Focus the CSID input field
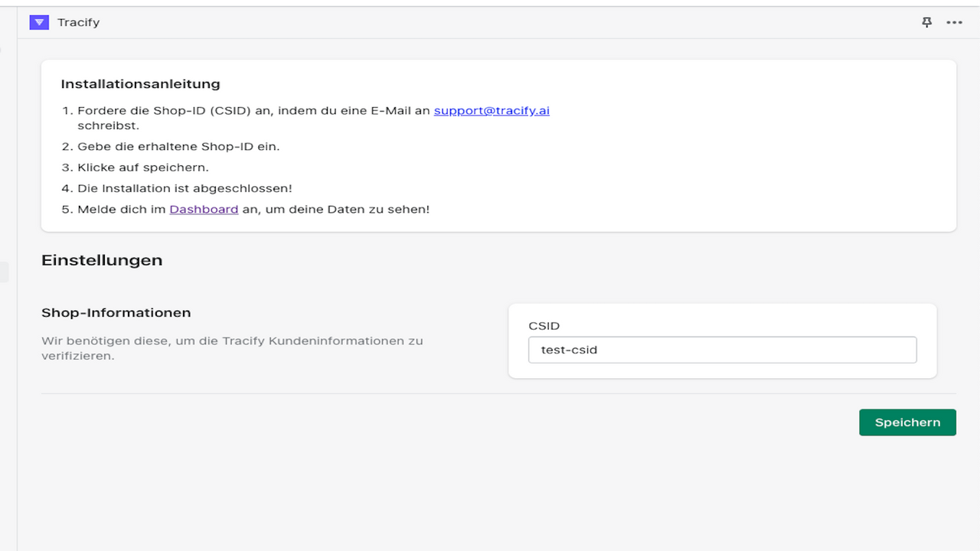The height and width of the screenshot is (551, 980). tap(722, 350)
